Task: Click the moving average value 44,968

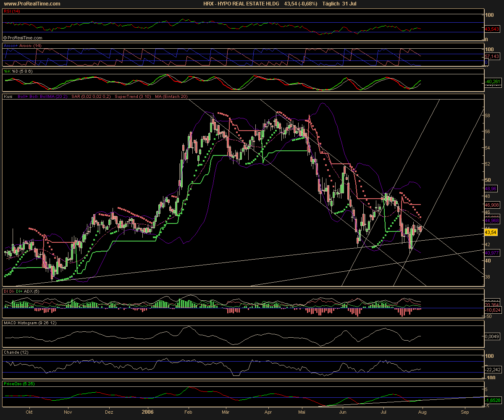Action: click(x=491, y=220)
